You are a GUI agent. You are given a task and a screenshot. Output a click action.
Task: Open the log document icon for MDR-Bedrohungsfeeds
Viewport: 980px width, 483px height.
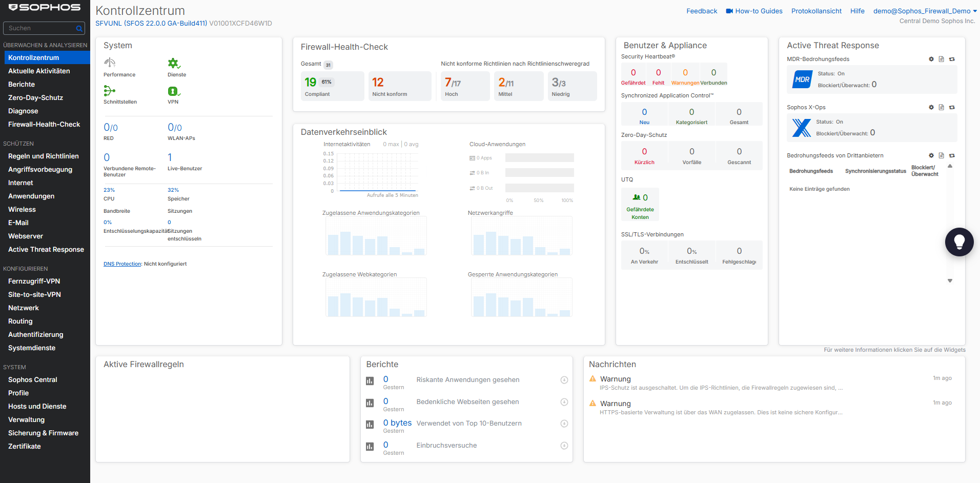pyautogui.click(x=941, y=59)
